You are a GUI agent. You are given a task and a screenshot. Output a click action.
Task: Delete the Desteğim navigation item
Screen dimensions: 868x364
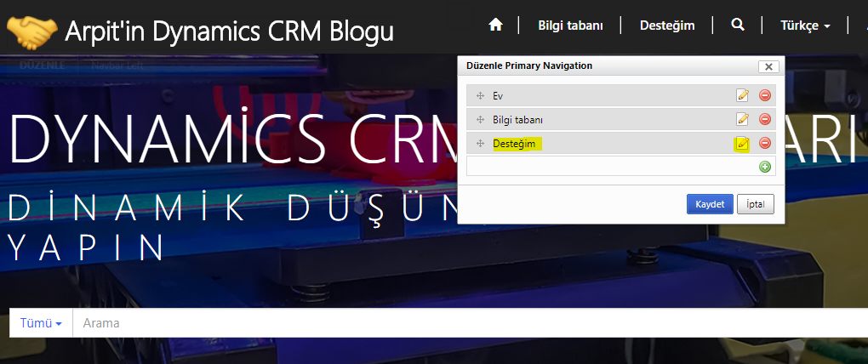click(x=764, y=143)
